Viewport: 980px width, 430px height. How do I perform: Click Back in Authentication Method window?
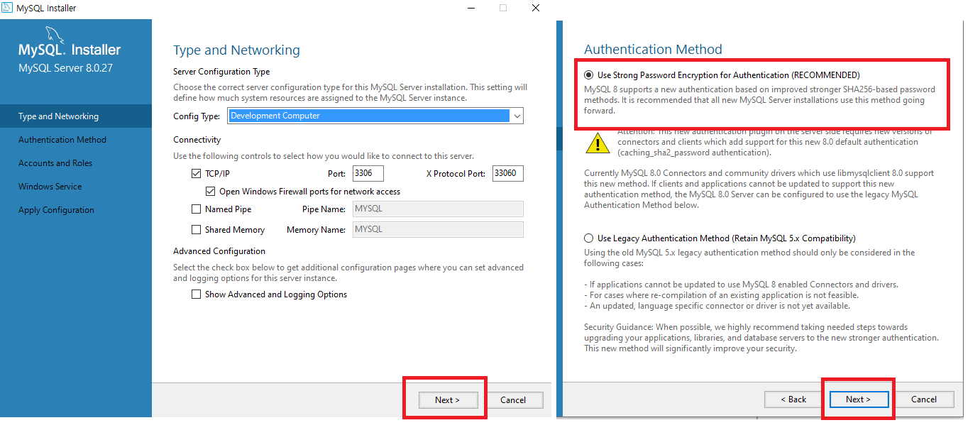[x=793, y=399]
